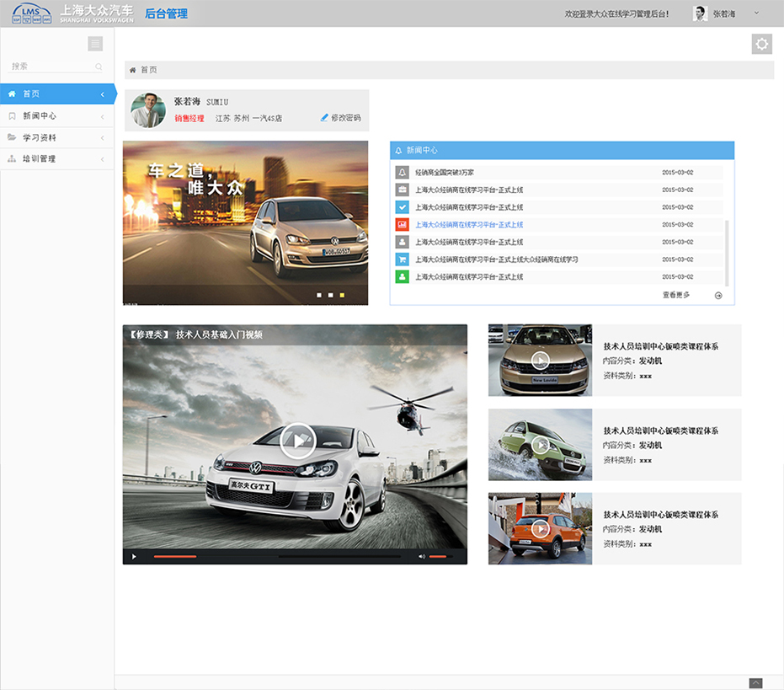Click the orange car video thumbnail

[x=540, y=528]
